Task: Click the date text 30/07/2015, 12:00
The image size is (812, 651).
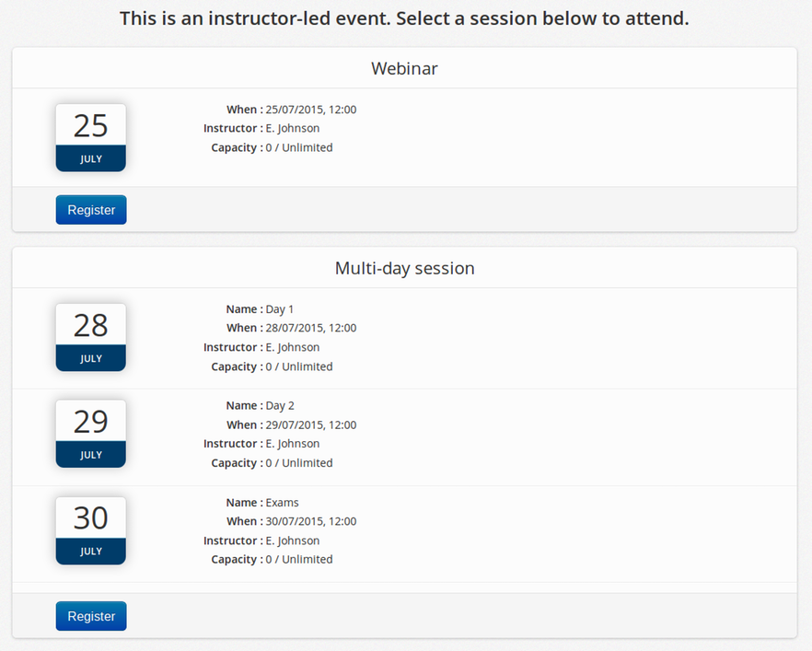Action: 311,521
